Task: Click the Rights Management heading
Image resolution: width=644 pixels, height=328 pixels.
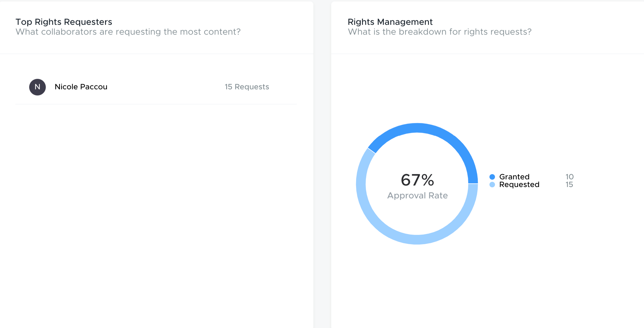Action: 390,22
